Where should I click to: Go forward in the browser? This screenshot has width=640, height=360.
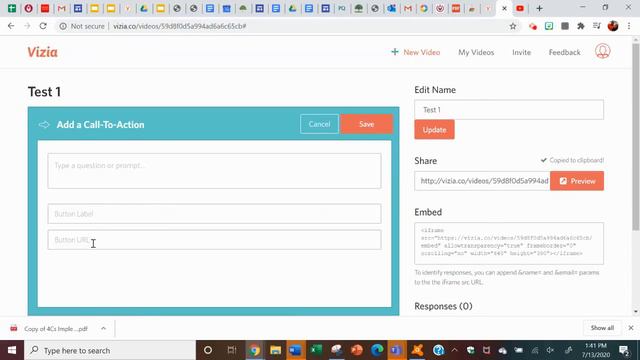[27, 26]
